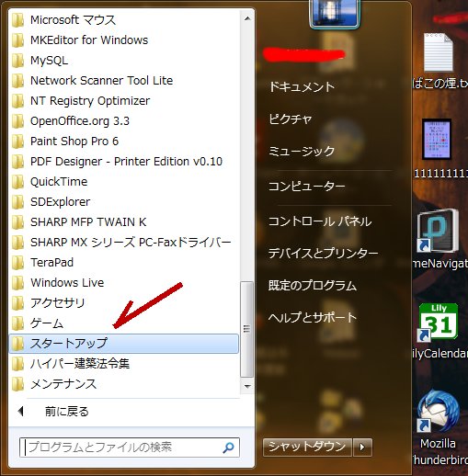Click the program list scrollbar thumb
Viewport: 468px width, 476px height.
247,329
